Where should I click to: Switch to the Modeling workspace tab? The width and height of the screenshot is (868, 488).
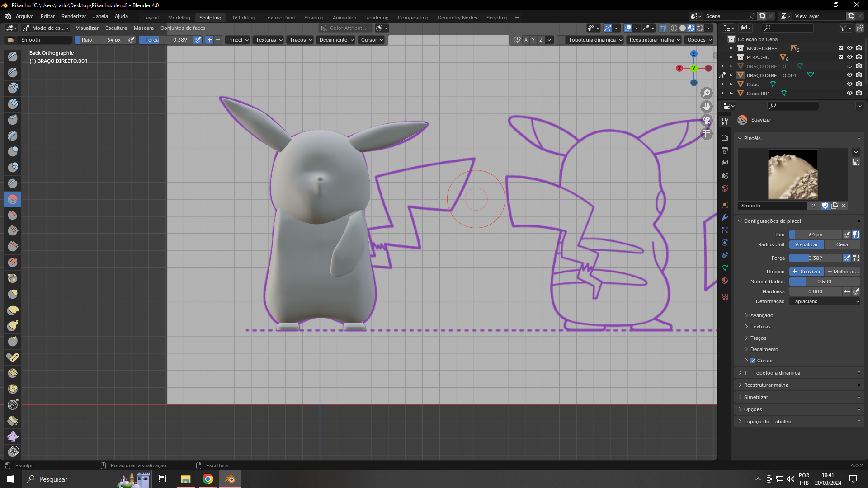click(179, 18)
